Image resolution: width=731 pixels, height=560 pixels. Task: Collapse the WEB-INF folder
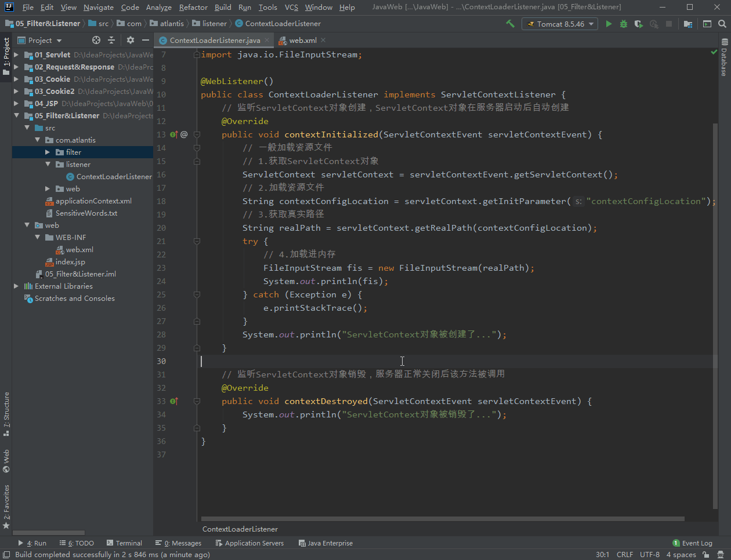37,238
